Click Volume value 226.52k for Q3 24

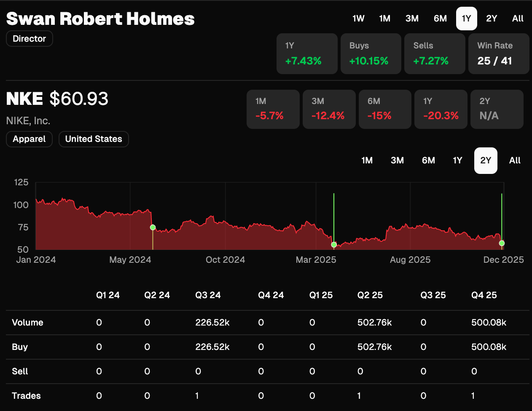click(x=212, y=323)
